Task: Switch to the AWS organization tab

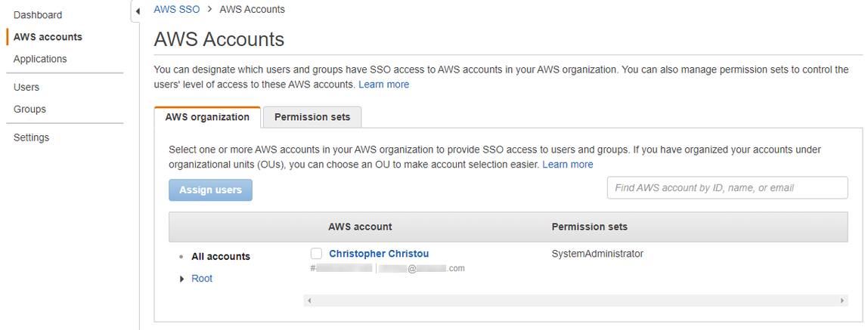Action: click(207, 117)
